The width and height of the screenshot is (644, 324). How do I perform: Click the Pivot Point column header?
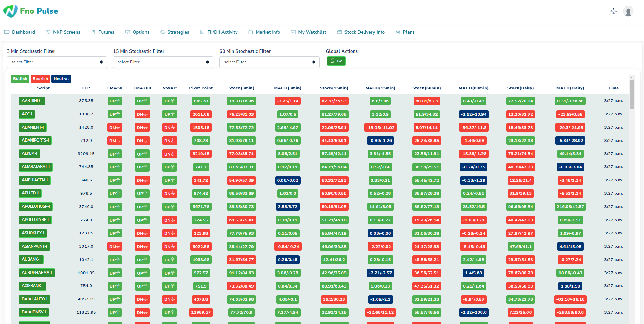click(201, 88)
